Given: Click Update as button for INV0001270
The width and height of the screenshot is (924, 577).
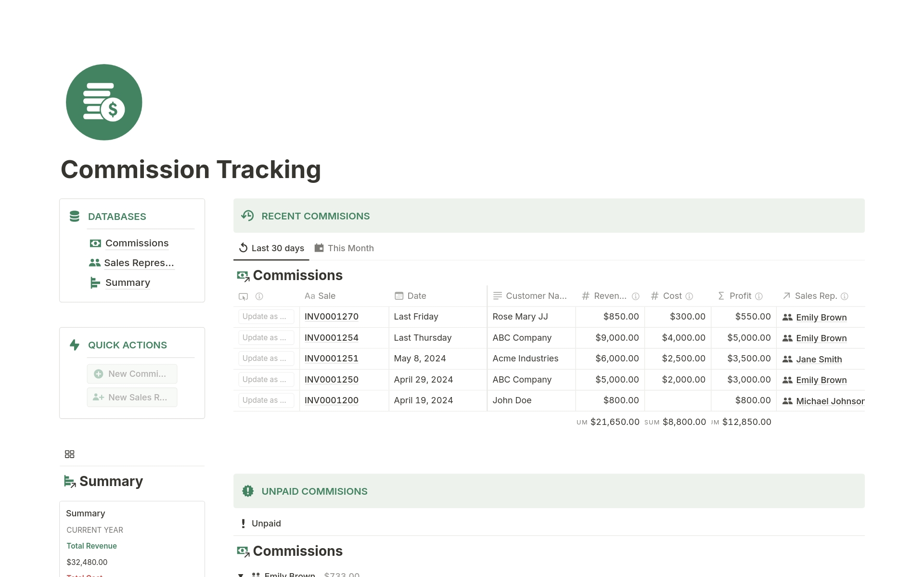Looking at the screenshot, I should coord(264,316).
